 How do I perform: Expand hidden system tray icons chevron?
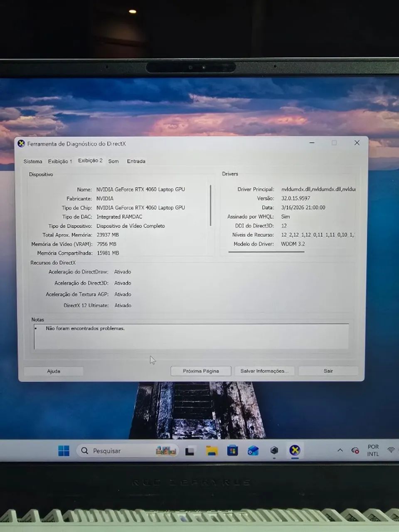pyautogui.click(x=340, y=450)
